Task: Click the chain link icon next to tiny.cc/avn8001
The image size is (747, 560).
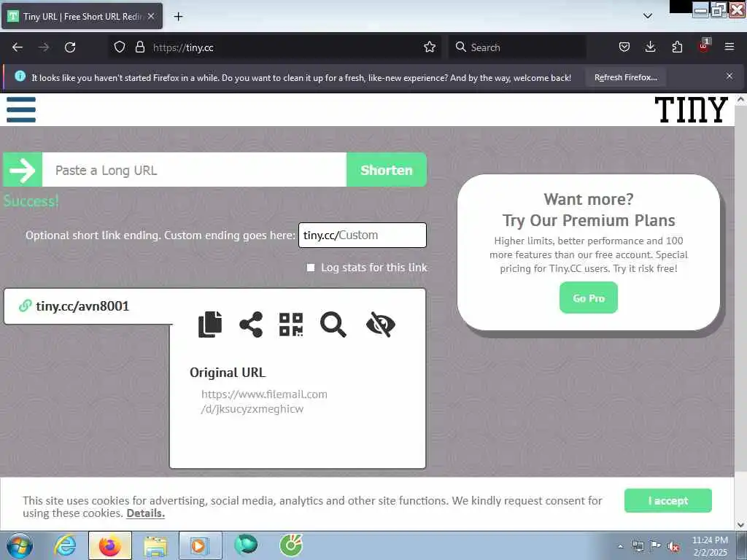Action: click(25, 306)
